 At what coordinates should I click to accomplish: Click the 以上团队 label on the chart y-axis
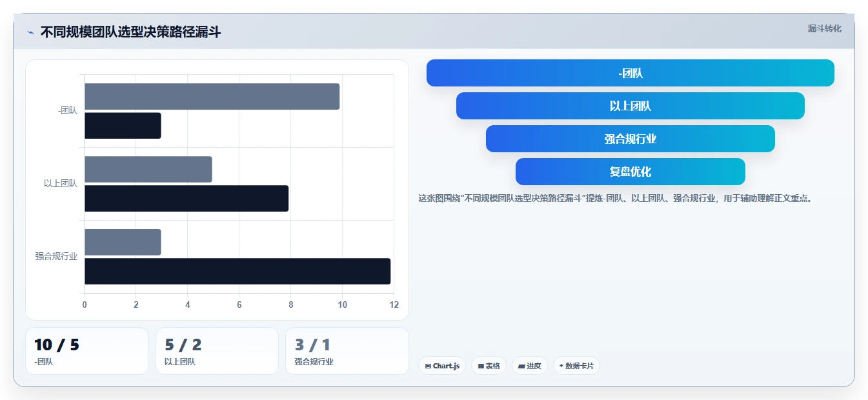point(61,183)
